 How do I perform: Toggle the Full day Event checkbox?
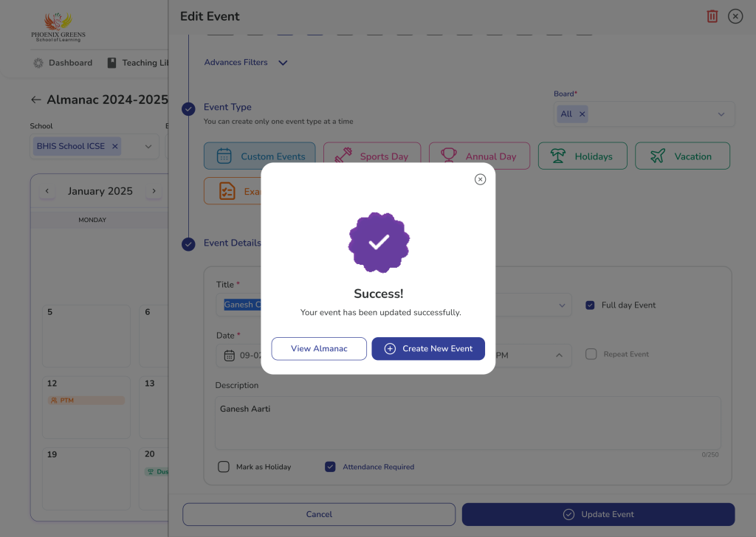pos(590,305)
